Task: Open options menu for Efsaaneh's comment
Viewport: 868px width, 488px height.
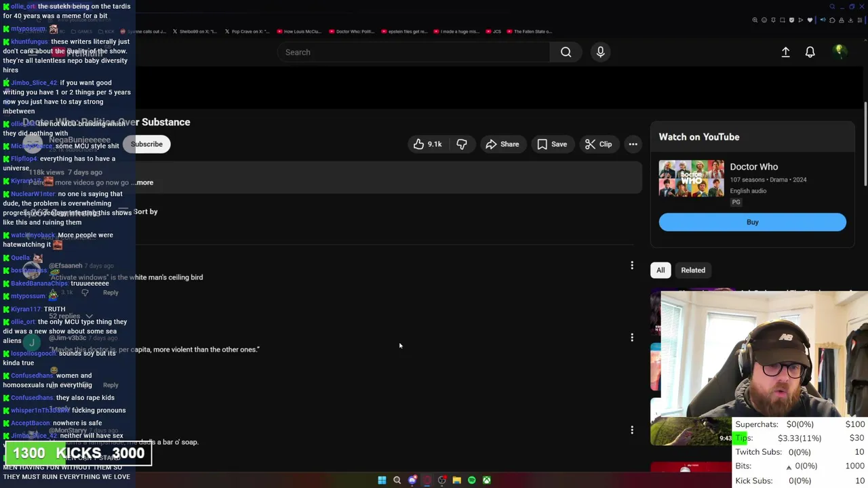Action: 632,265
